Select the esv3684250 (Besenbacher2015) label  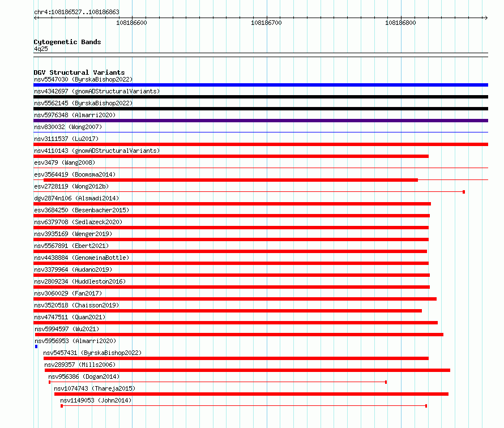(x=82, y=210)
